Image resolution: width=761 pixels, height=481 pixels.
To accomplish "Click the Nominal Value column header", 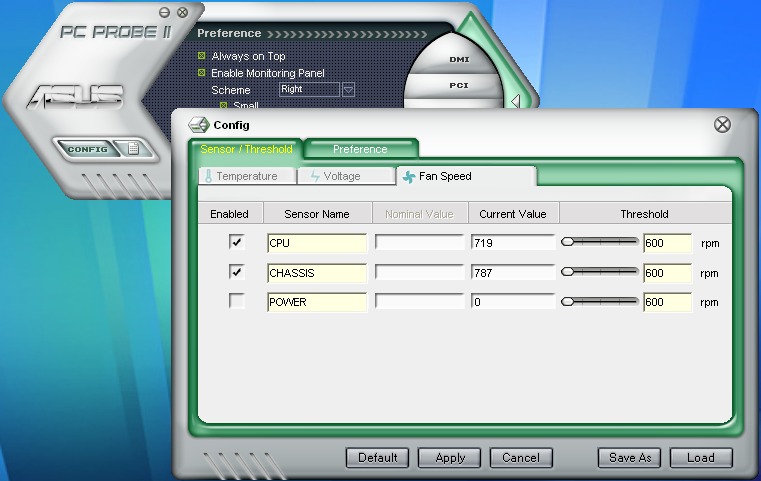I will (419, 214).
